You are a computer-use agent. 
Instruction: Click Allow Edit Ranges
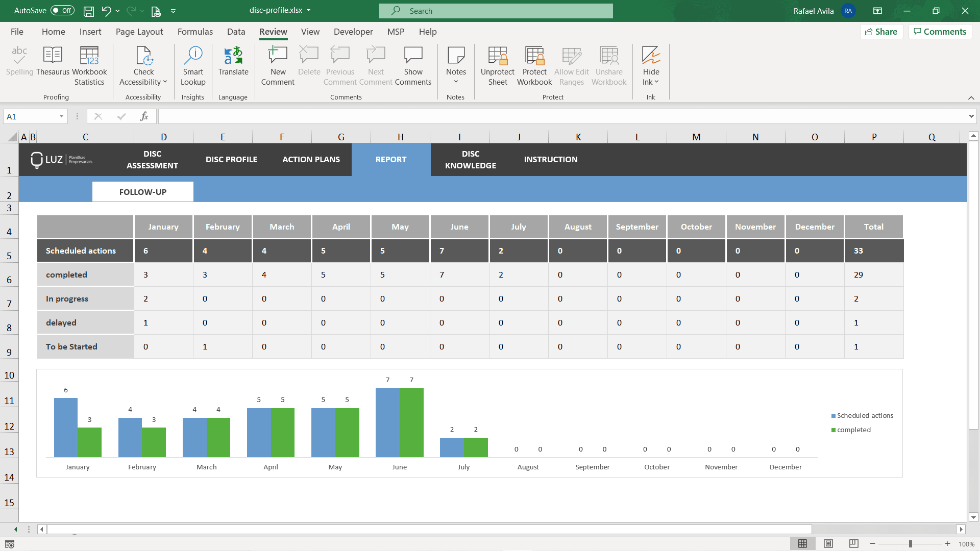tap(571, 65)
